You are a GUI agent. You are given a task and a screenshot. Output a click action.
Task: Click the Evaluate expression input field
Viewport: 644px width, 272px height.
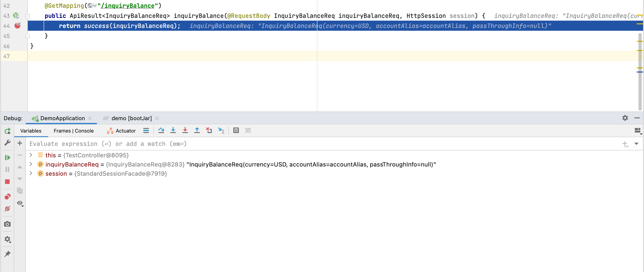pyautogui.click(x=300, y=144)
